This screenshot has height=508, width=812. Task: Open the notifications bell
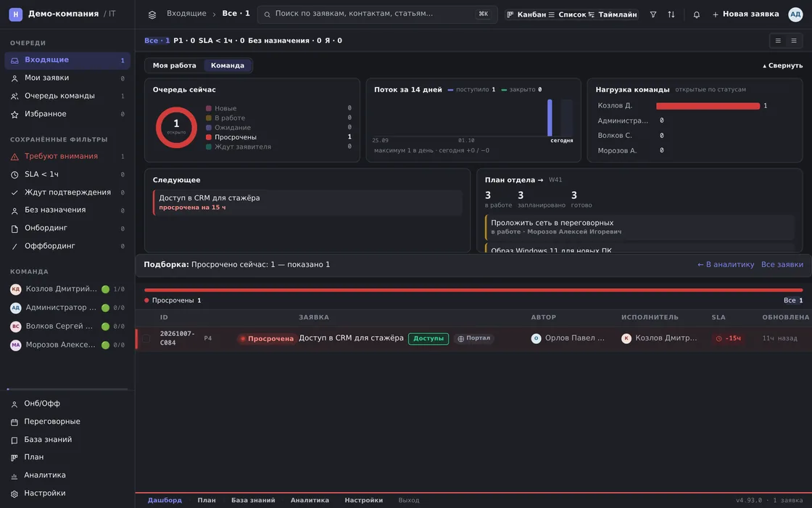pyautogui.click(x=697, y=15)
